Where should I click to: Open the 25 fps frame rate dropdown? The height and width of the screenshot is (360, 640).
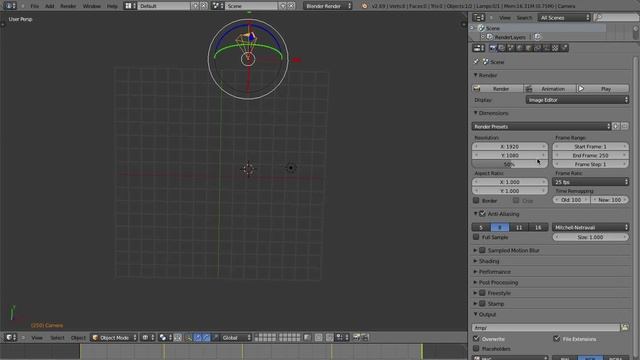coord(590,182)
